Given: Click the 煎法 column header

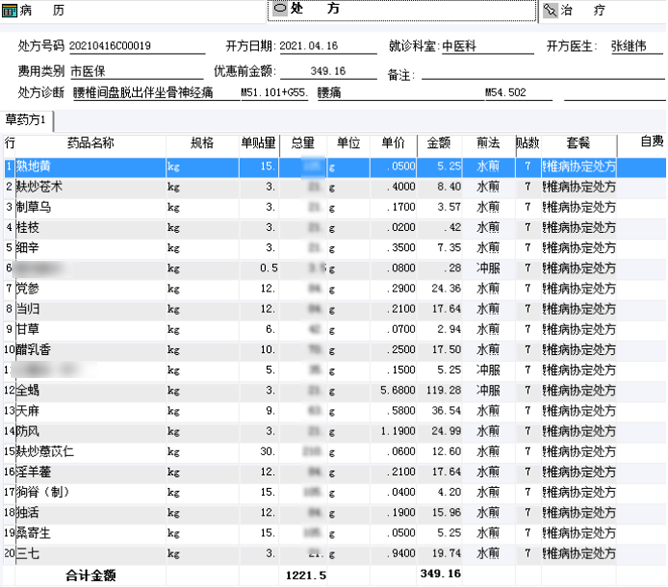Looking at the screenshot, I should (488, 143).
